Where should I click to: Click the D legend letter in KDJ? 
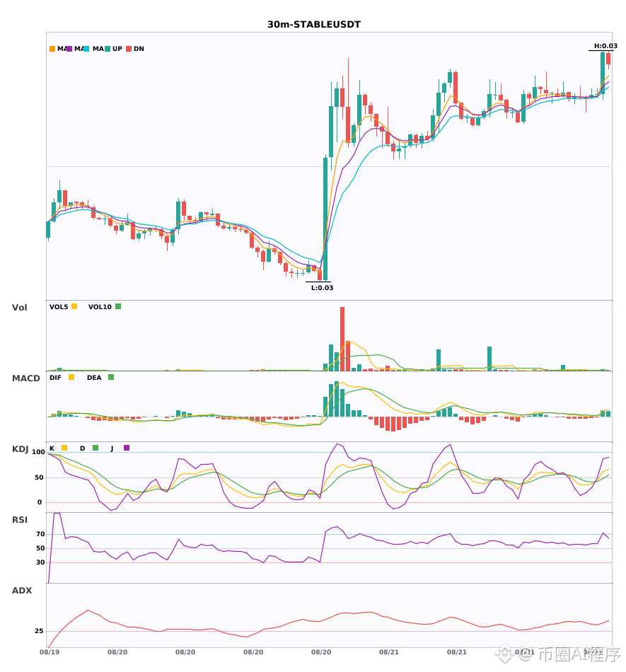coord(82,448)
